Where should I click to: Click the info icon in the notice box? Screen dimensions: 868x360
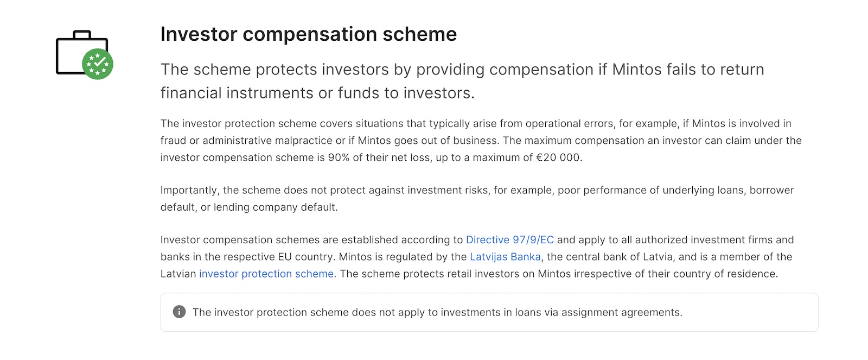pyautogui.click(x=179, y=312)
